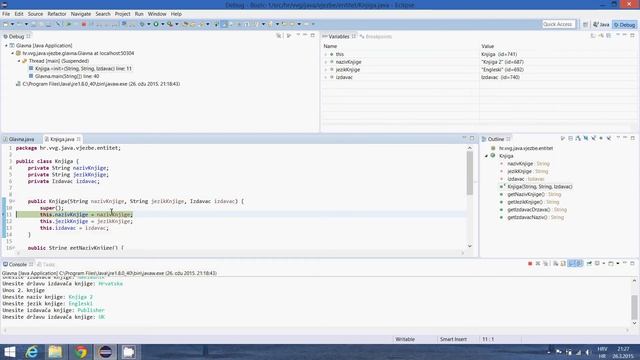Maximize the Outline view panel
This screenshot has height=360, width=640.
(x=633, y=139)
